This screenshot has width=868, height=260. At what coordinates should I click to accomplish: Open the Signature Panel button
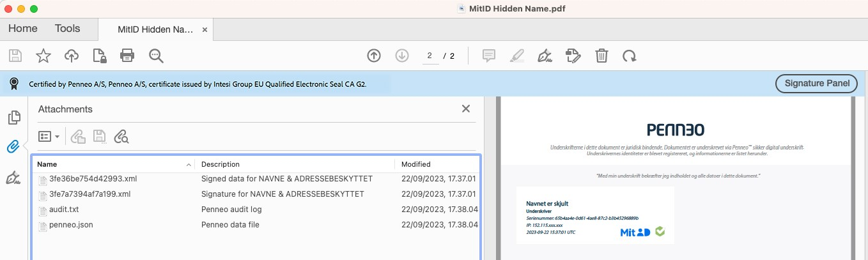pyautogui.click(x=816, y=83)
